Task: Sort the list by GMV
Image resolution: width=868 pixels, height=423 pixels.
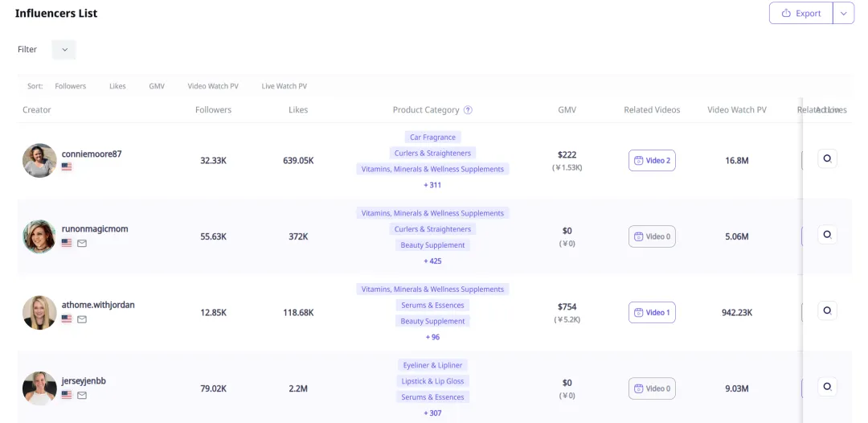Action: click(157, 86)
